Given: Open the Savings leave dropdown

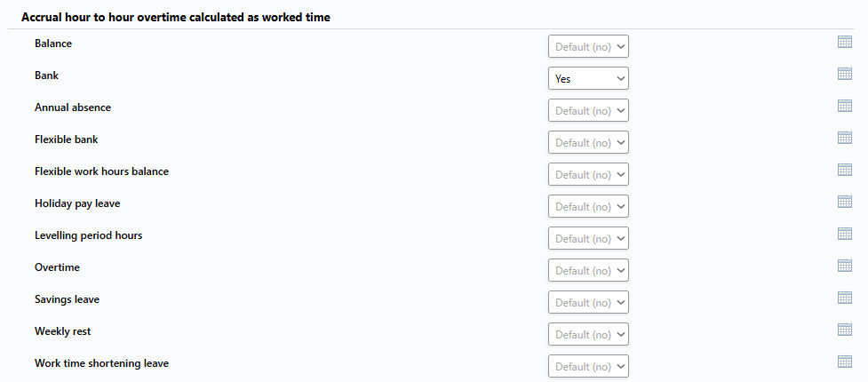Looking at the screenshot, I should coord(588,302).
